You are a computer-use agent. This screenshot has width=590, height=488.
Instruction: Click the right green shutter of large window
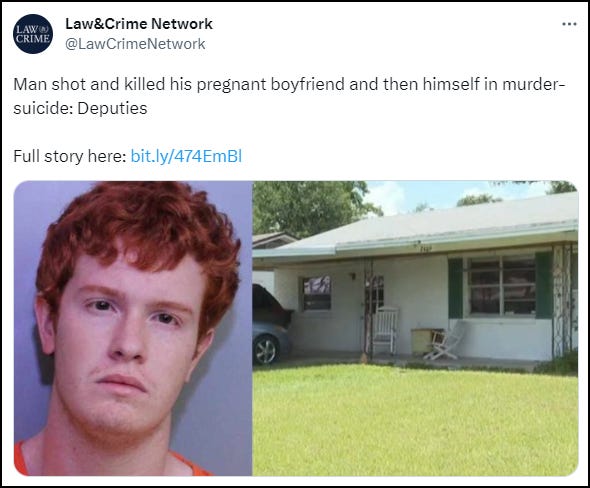click(544, 285)
